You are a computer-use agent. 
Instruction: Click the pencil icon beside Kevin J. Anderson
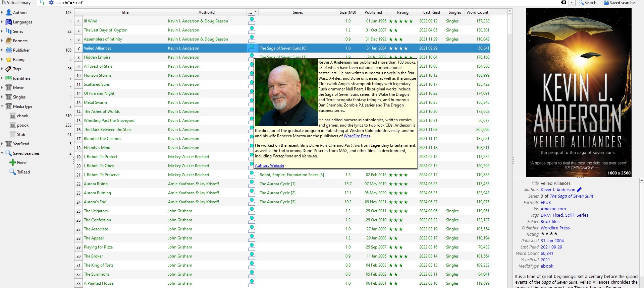pos(579,190)
